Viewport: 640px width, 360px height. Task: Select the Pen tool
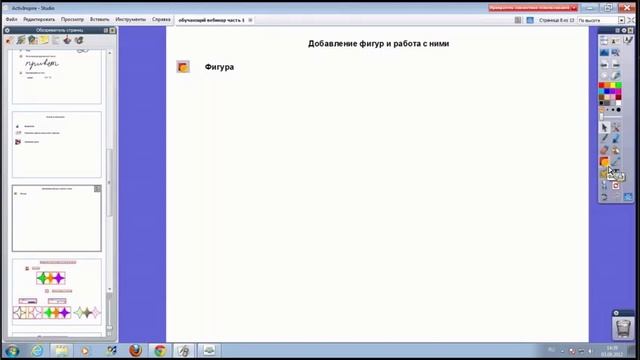[604, 138]
